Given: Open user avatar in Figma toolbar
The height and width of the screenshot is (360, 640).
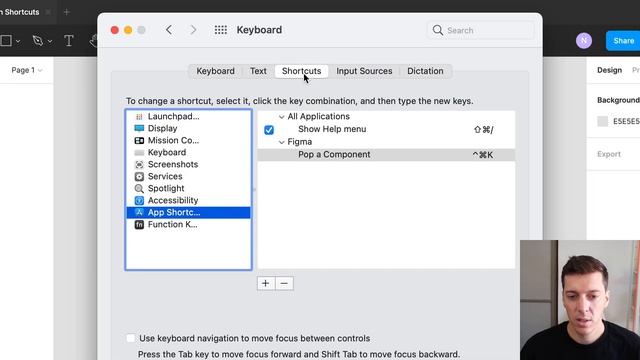Looking at the screenshot, I should click(x=584, y=41).
